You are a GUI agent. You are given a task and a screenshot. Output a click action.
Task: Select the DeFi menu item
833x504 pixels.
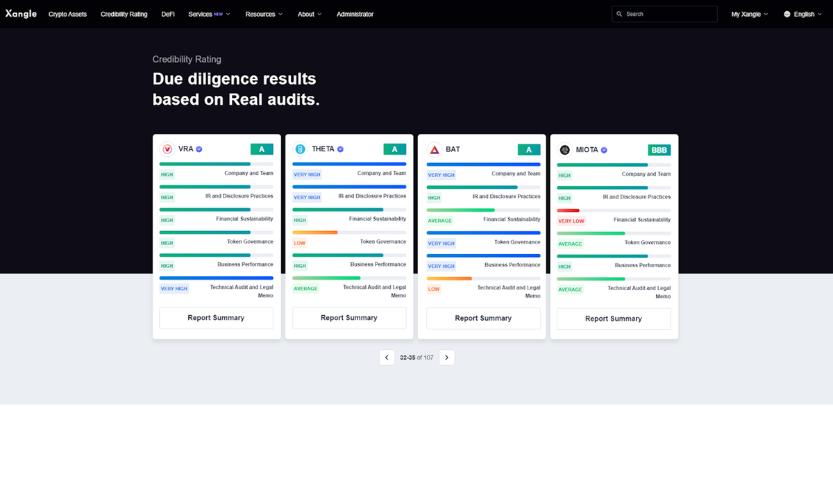tap(168, 14)
